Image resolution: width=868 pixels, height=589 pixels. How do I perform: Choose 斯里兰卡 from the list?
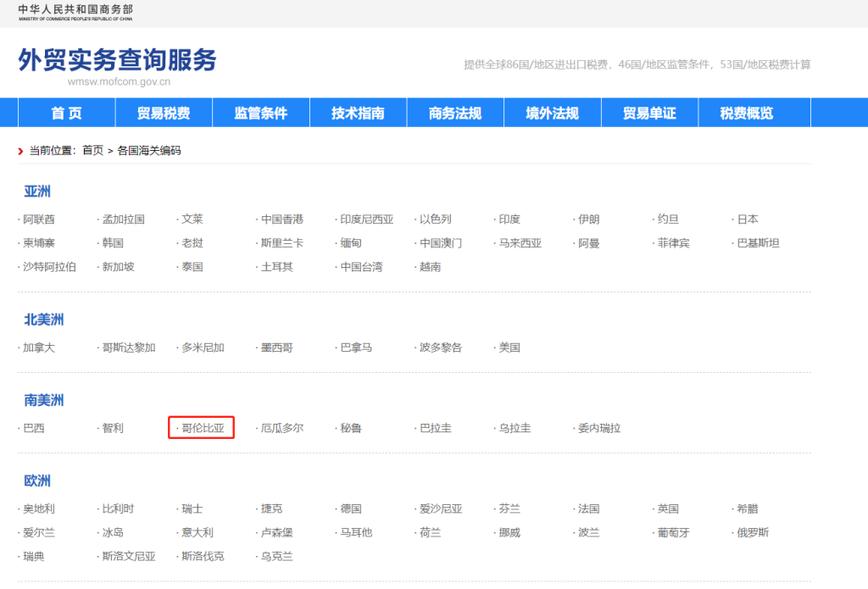click(282, 243)
